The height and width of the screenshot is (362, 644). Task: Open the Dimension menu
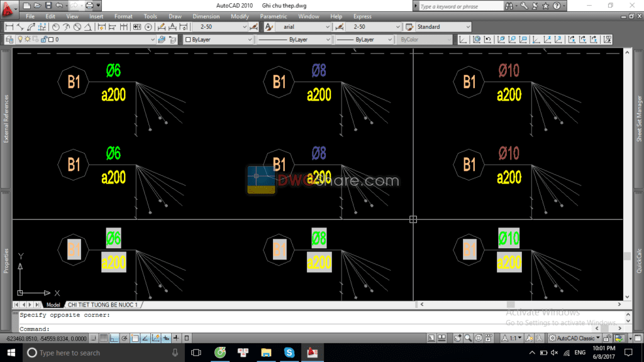pos(206,16)
